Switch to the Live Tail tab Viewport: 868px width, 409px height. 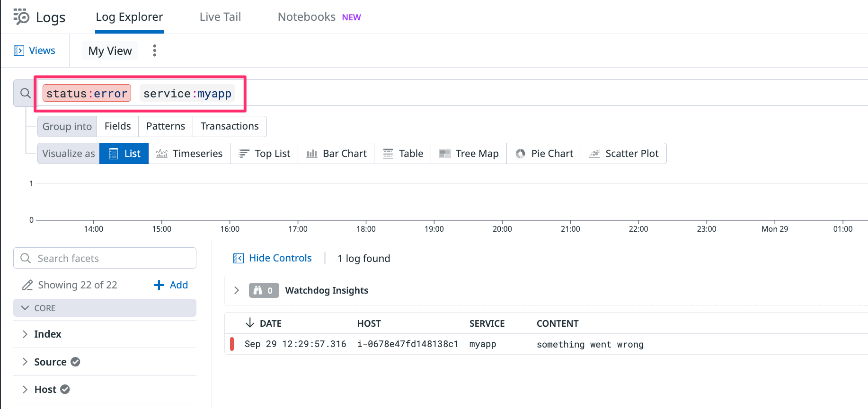(220, 17)
